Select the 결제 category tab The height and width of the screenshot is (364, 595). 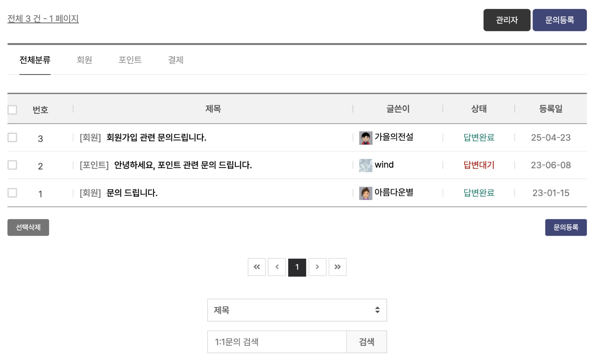(176, 60)
